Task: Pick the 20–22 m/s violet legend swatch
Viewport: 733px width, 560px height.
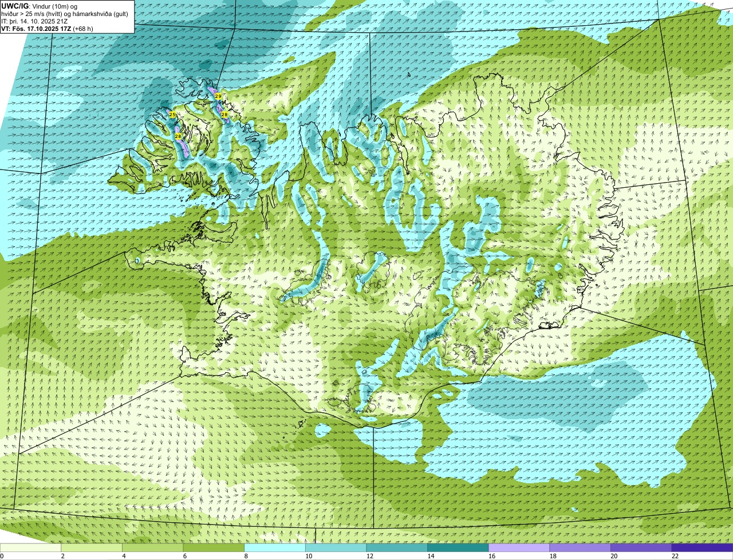Action: 641,547
